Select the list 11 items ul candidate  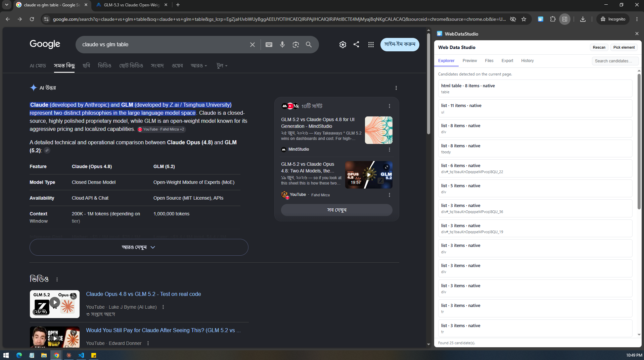click(x=535, y=108)
